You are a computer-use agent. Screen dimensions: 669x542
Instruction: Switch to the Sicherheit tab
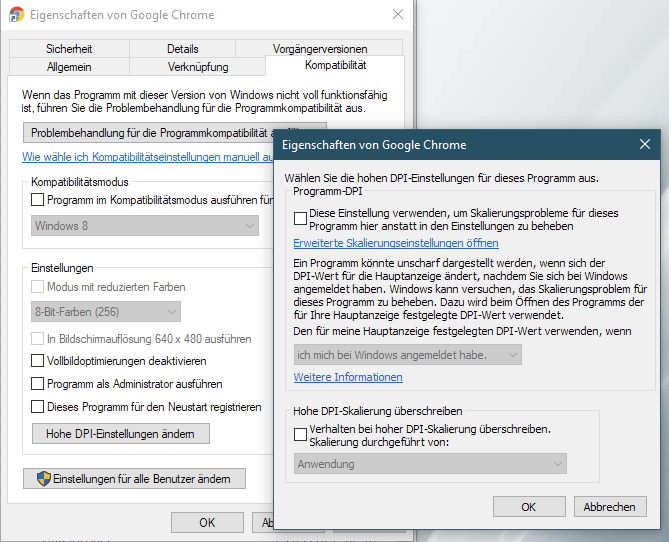point(69,49)
